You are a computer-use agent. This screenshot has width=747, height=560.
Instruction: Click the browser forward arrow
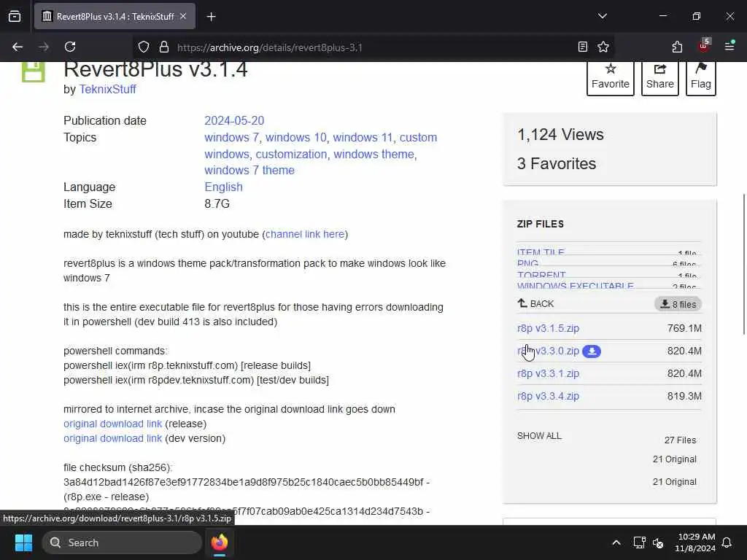coord(44,47)
